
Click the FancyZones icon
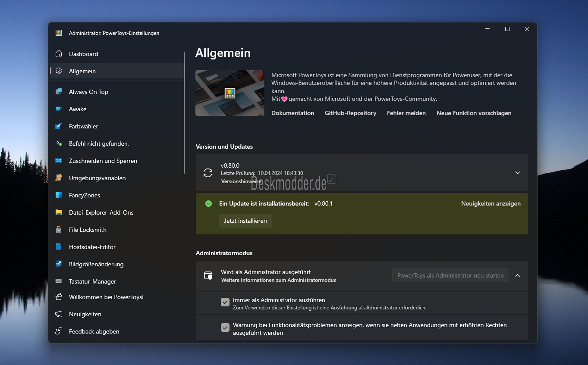point(59,195)
